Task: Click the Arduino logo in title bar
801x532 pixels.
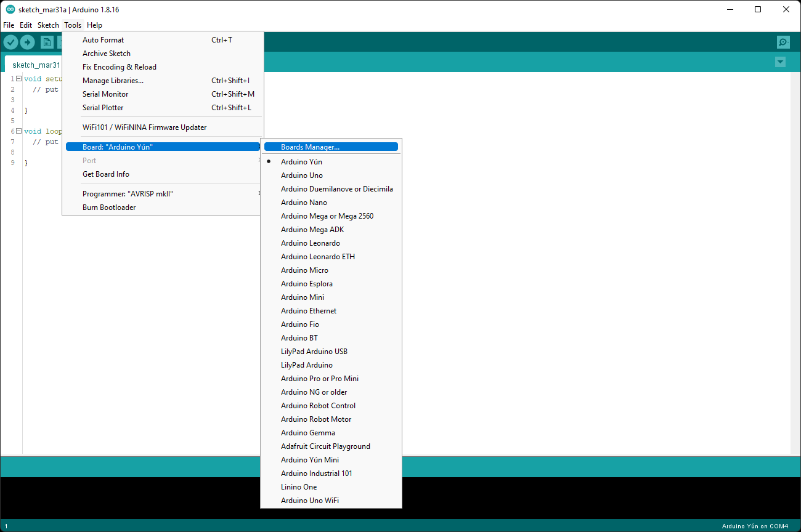Action: pyautogui.click(x=10, y=9)
